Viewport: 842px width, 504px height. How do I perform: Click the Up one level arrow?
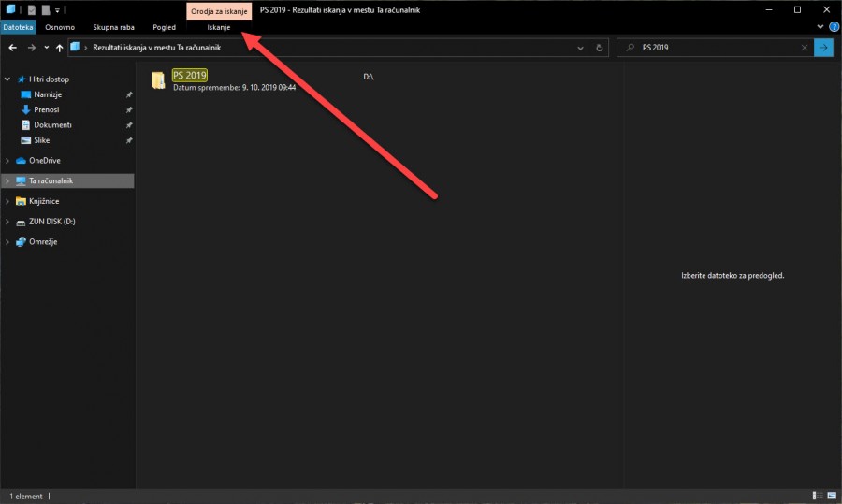click(60, 47)
